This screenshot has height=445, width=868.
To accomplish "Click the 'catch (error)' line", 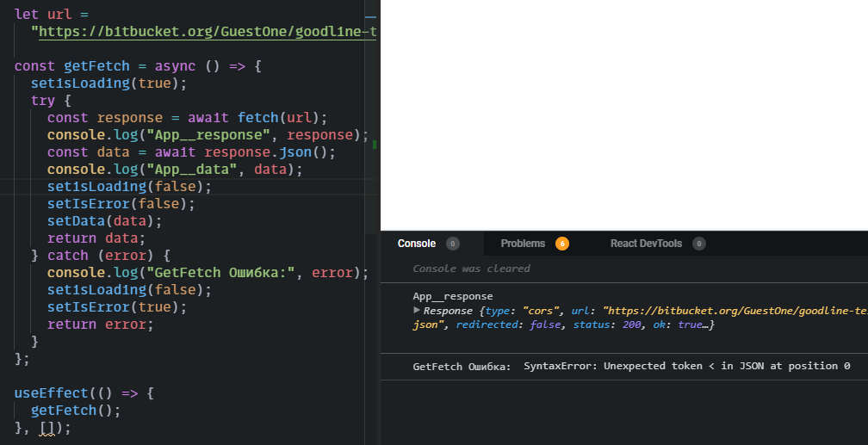I will click(x=101, y=255).
